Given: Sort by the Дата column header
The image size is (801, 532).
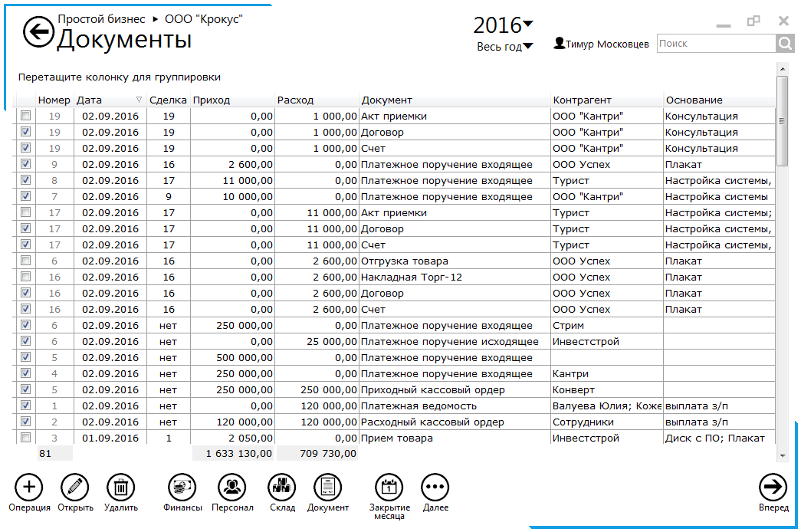Looking at the screenshot, I should coord(90,100).
